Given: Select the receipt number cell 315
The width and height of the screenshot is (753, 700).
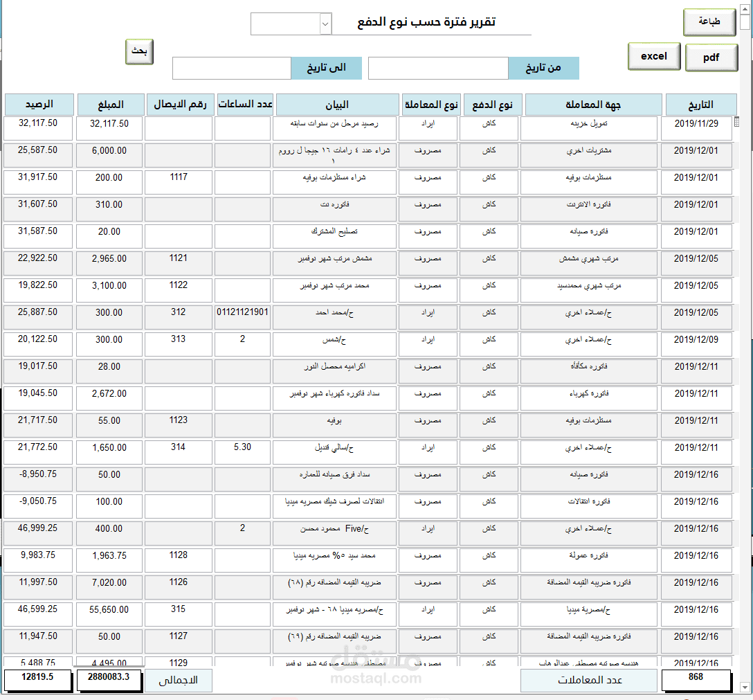Looking at the screenshot, I should click(178, 614).
